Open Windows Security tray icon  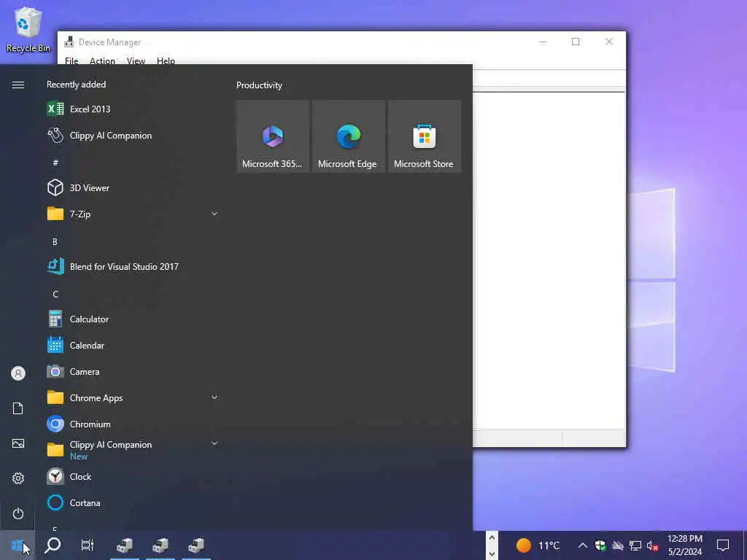point(600,545)
